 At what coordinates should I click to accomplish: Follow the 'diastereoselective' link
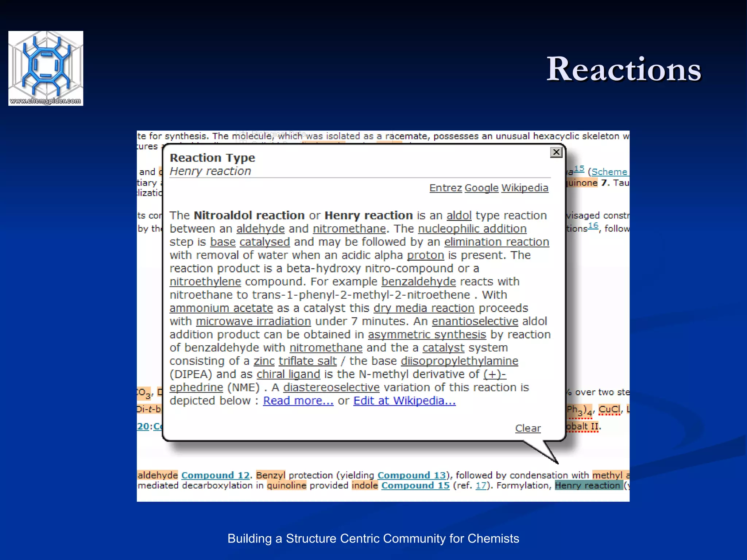click(332, 387)
